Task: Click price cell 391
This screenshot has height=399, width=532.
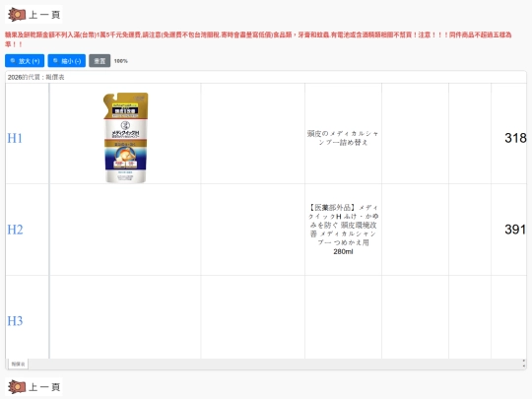Action: pos(508,230)
